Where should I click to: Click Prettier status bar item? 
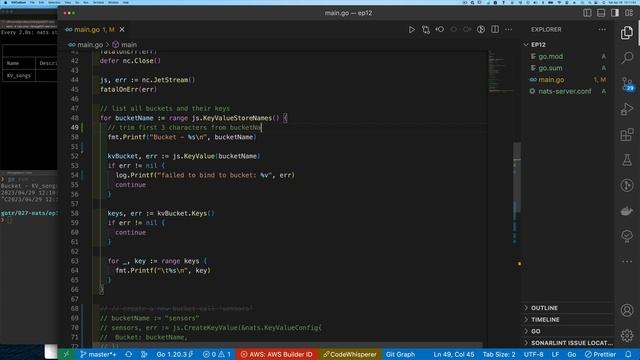(x=600, y=354)
